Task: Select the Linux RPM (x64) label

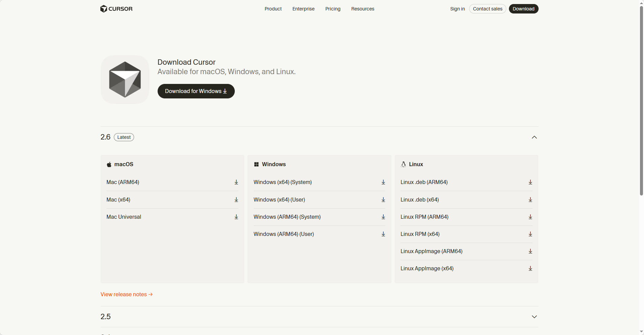Action: point(420,234)
